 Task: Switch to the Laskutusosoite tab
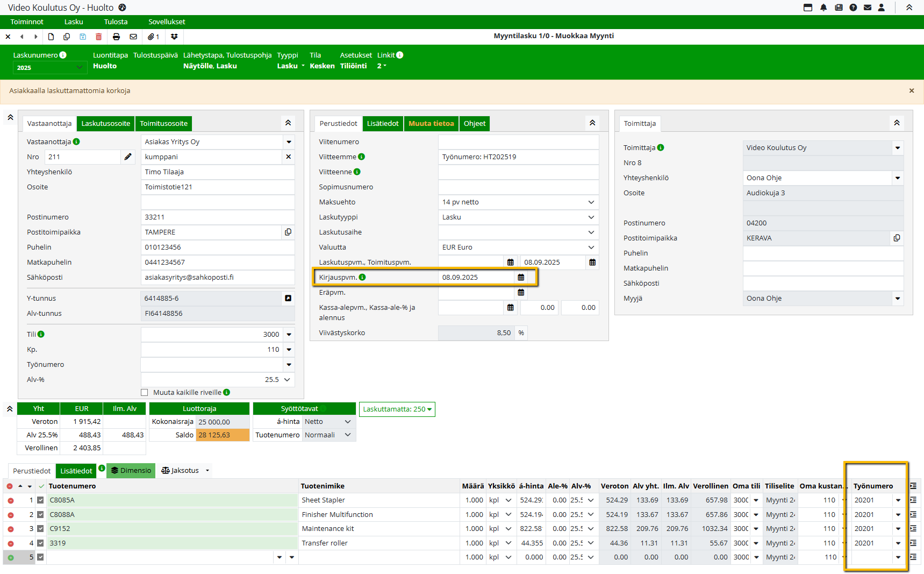click(x=105, y=124)
